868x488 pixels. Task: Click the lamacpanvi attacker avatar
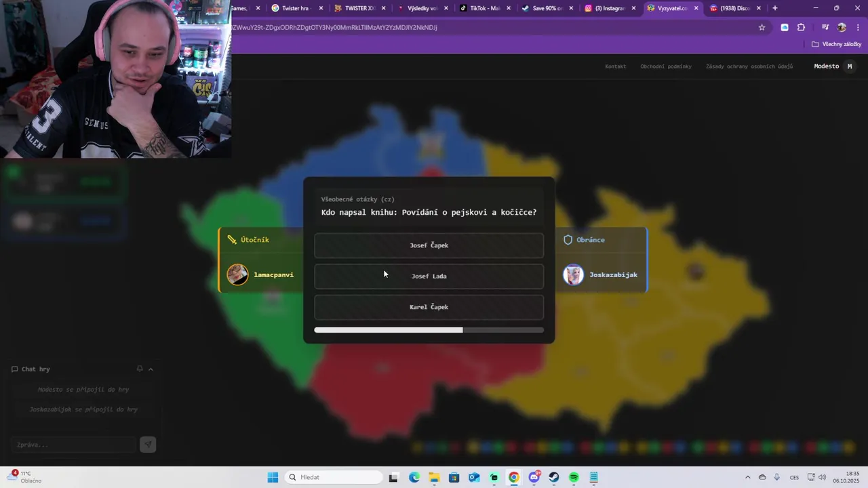click(237, 274)
